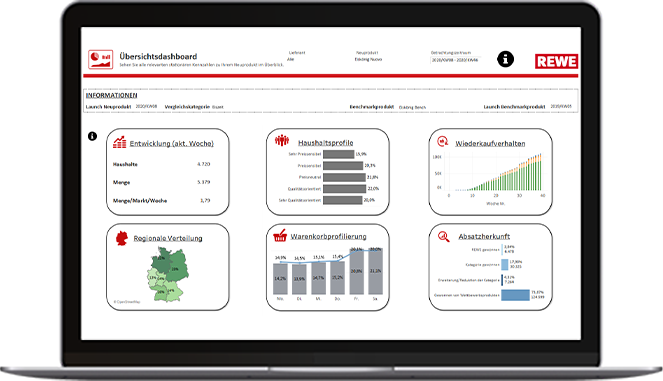663x381 pixels.
Task: Click the dashboard chart logo icon
Action: tap(100, 59)
